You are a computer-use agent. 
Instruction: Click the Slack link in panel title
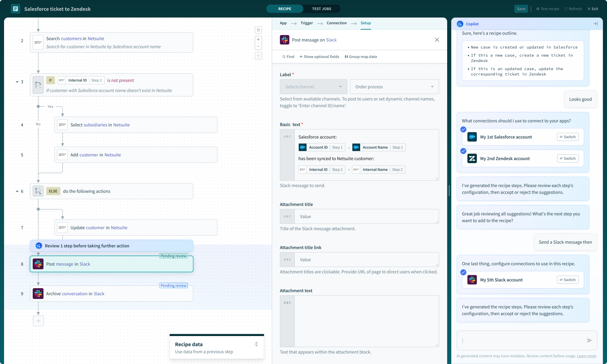(331, 40)
